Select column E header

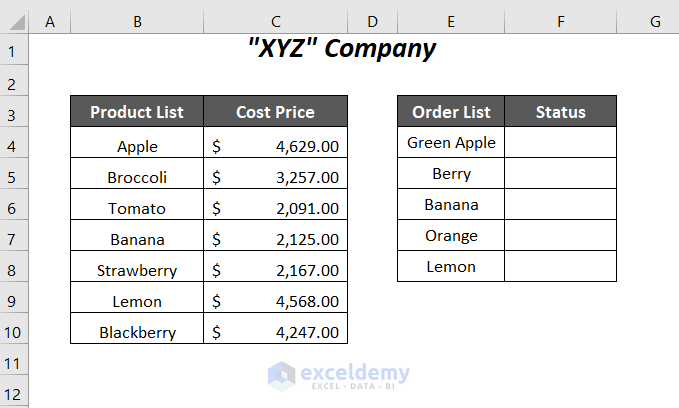451,21
